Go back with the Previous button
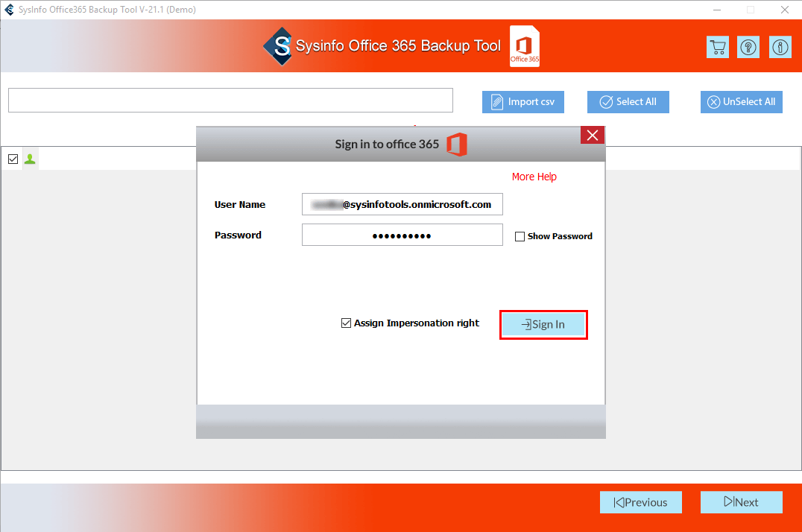This screenshot has width=802, height=532. click(x=641, y=502)
